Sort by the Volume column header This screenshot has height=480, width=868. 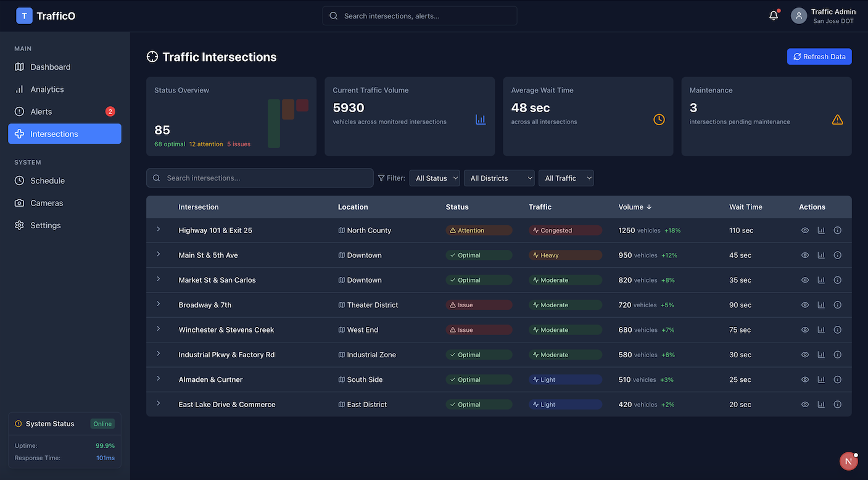click(635, 207)
